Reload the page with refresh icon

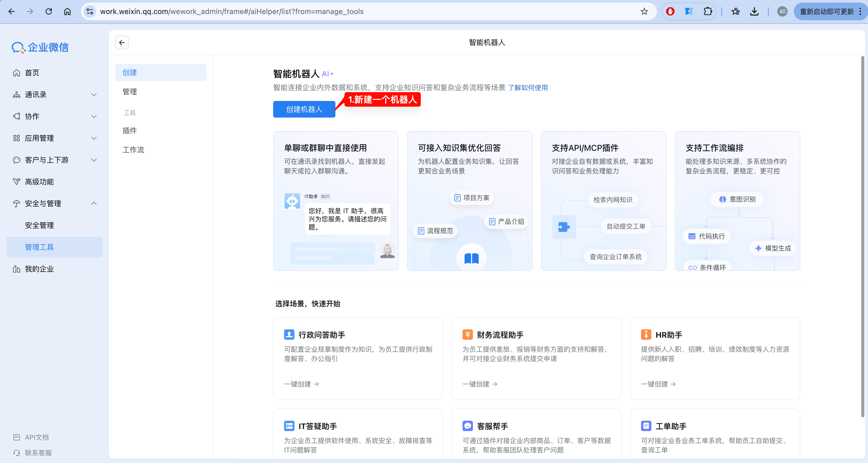click(x=49, y=11)
